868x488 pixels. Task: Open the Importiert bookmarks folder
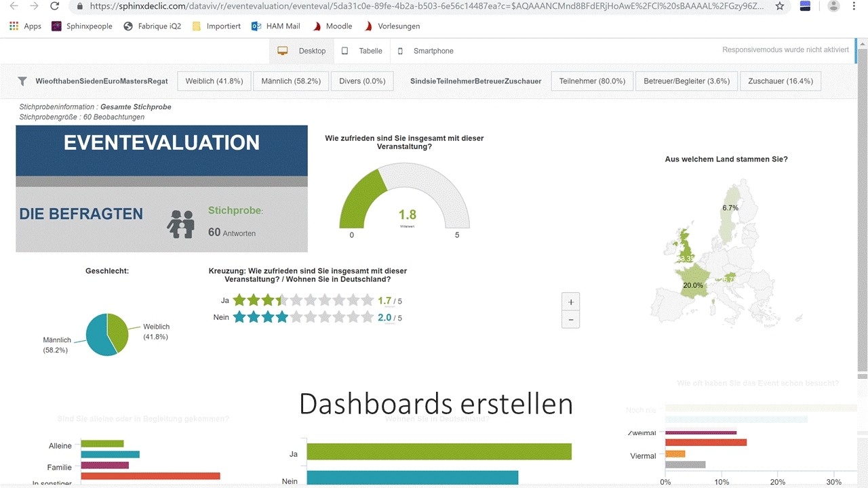[216, 26]
